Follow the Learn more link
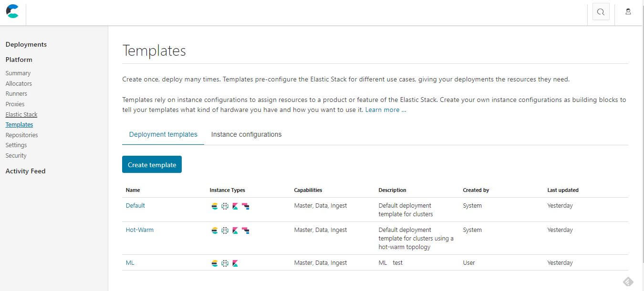The height and width of the screenshot is (291, 644). tap(385, 110)
